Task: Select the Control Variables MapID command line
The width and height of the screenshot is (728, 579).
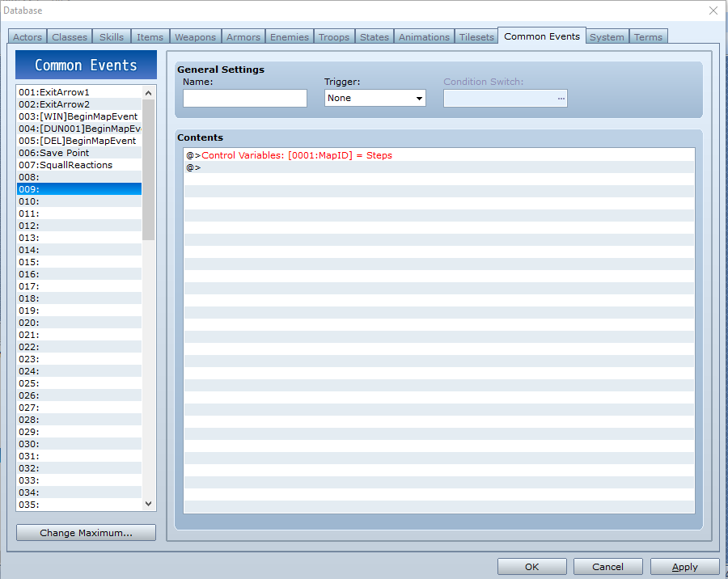Action: [x=297, y=155]
